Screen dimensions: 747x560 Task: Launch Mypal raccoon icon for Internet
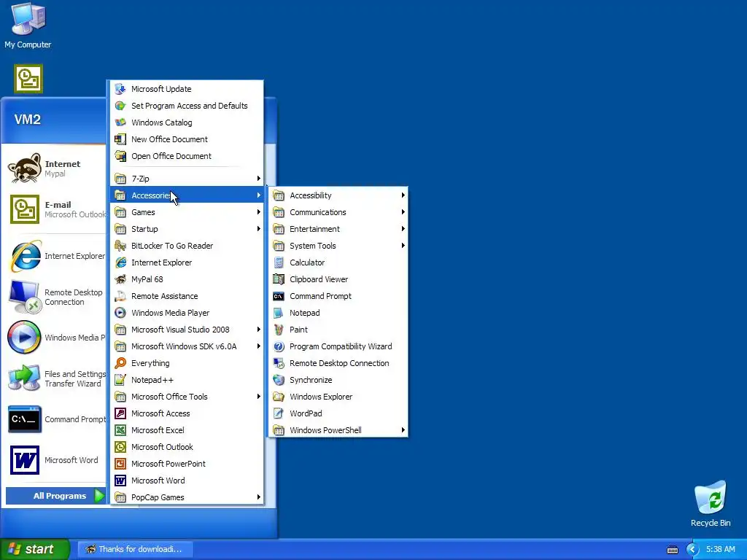point(24,168)
